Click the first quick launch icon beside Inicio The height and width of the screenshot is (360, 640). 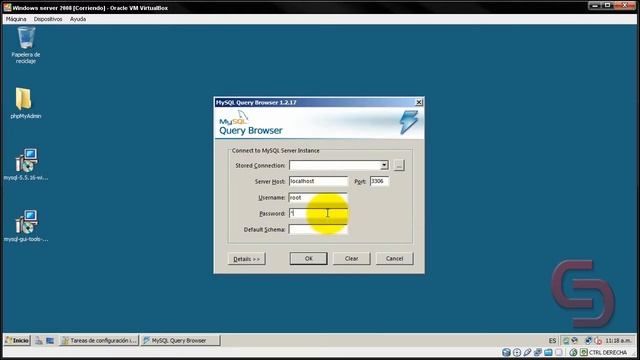point(39,340)
